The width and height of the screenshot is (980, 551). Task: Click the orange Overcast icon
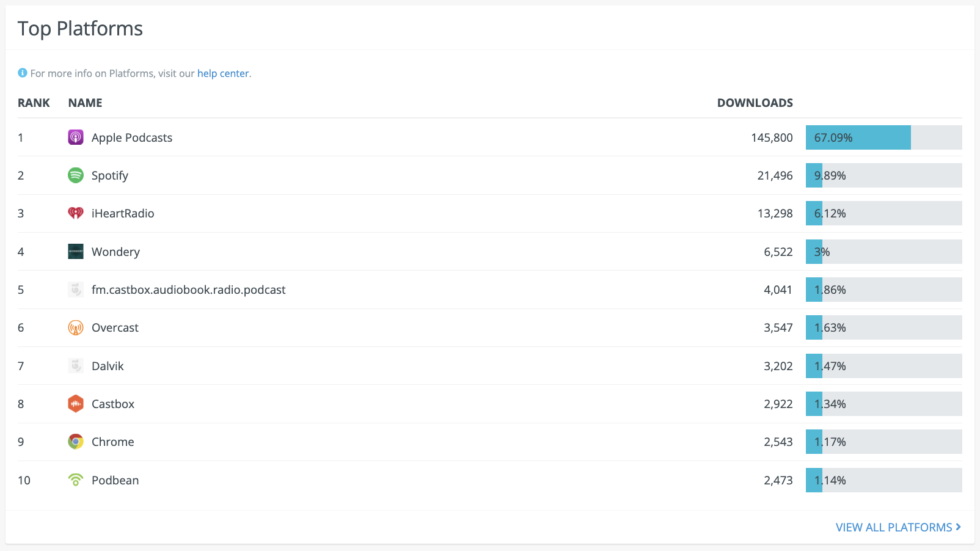pos(75,328)
